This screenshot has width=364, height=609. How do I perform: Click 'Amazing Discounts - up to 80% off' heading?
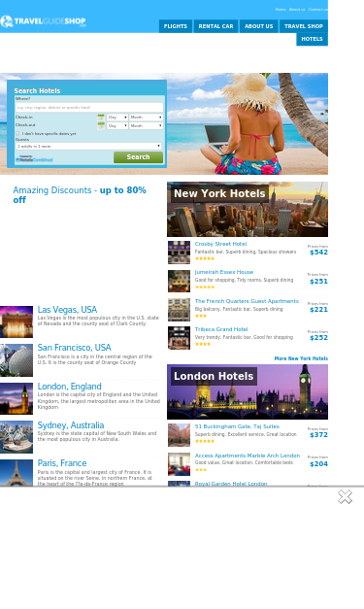(80, 195)
